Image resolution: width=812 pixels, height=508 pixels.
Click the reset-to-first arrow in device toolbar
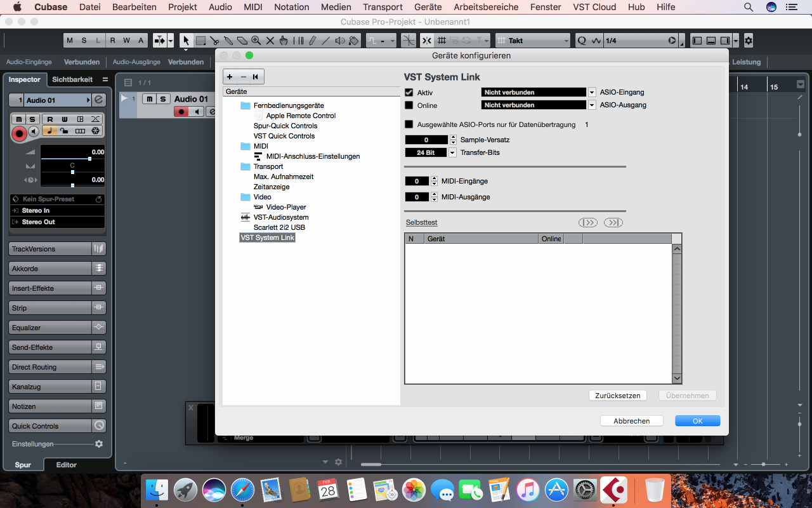tap(256, 77)
